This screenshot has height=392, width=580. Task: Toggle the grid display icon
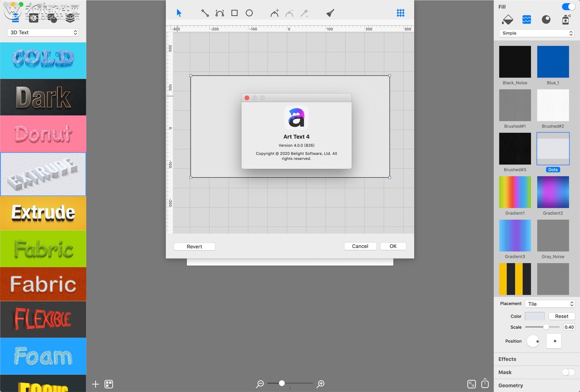[401, 13]
